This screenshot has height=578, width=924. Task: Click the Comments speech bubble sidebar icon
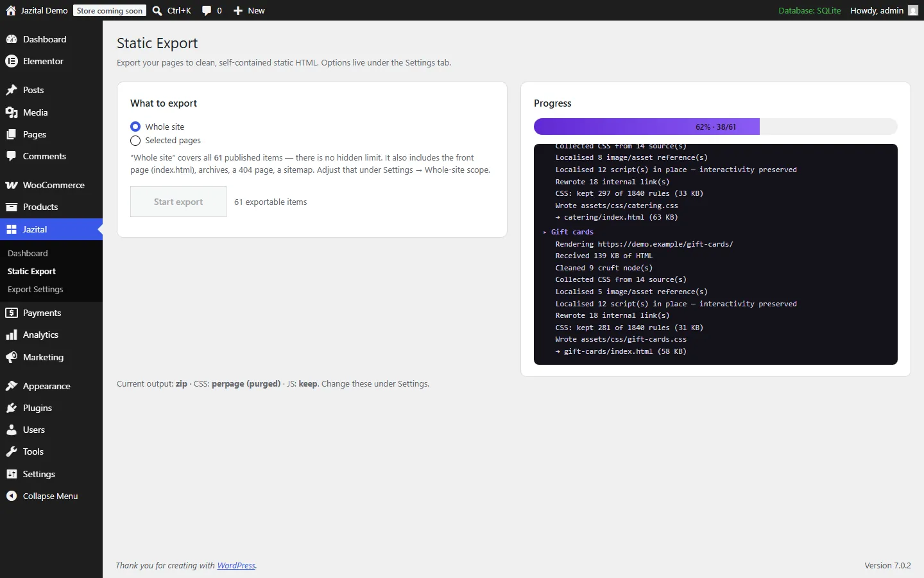12,156
